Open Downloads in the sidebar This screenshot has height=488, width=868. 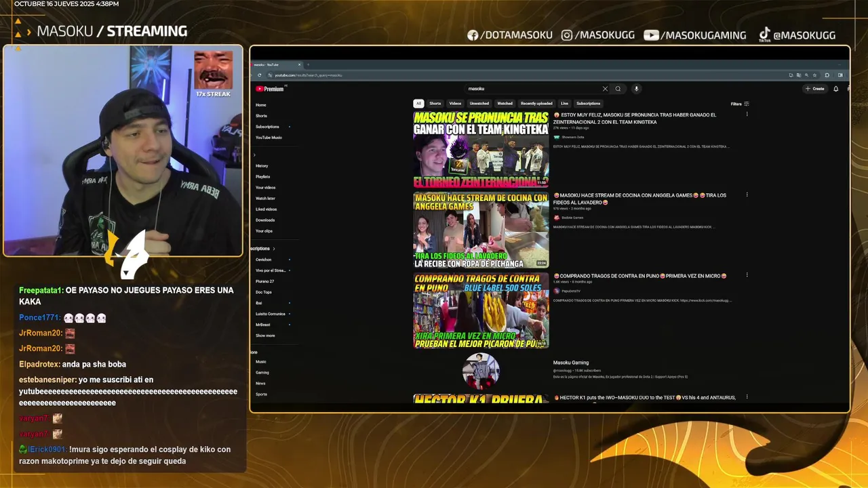[265, 220]
